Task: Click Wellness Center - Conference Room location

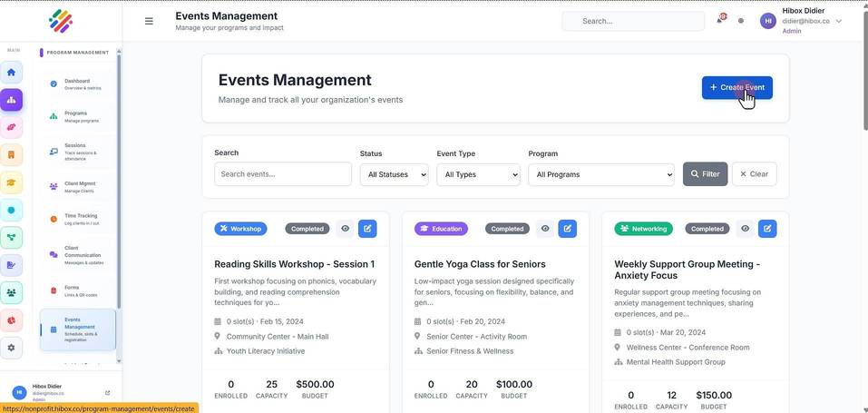Action: pos(688,348)
